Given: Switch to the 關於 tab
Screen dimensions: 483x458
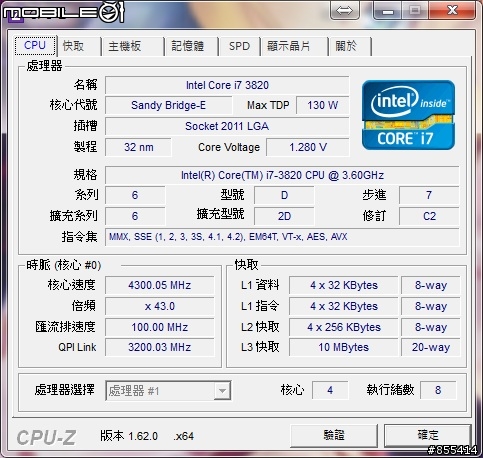Looking at the screenshot, I should point(350,46).
